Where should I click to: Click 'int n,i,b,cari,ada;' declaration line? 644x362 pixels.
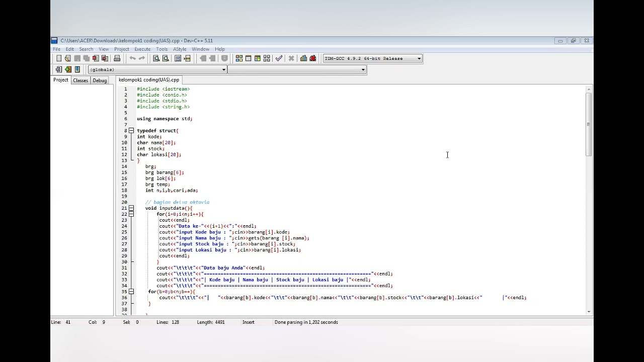(x=172, y=191)
